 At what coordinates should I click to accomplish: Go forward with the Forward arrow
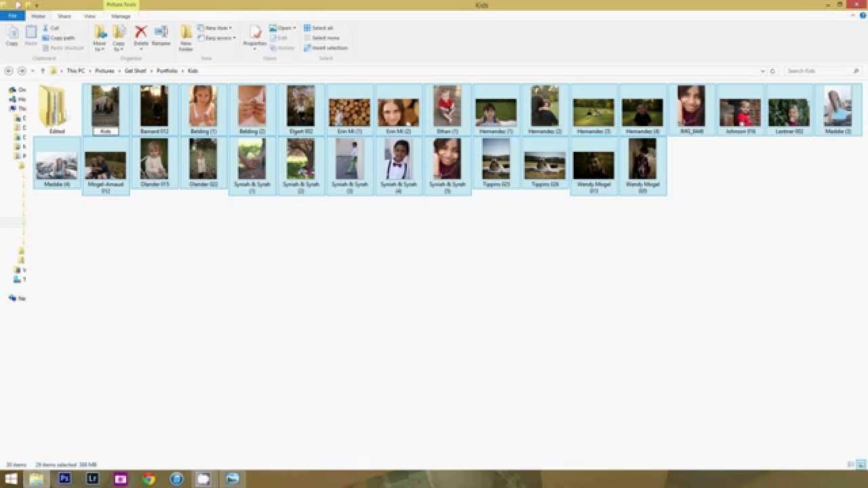(x=22, y=70)
